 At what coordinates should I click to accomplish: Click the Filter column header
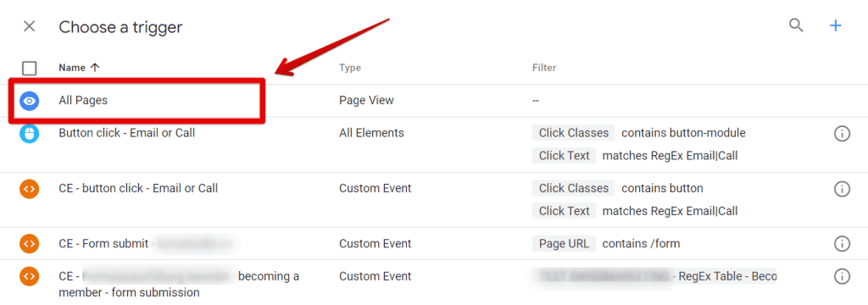coord(544,68)
